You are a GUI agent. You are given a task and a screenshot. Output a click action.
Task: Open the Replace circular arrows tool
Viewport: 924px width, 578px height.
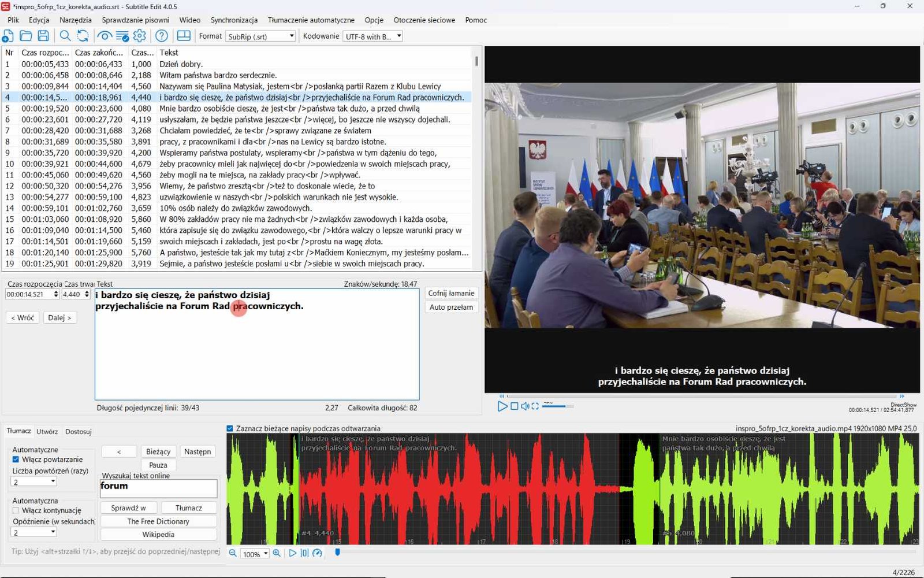pos(83,36)
